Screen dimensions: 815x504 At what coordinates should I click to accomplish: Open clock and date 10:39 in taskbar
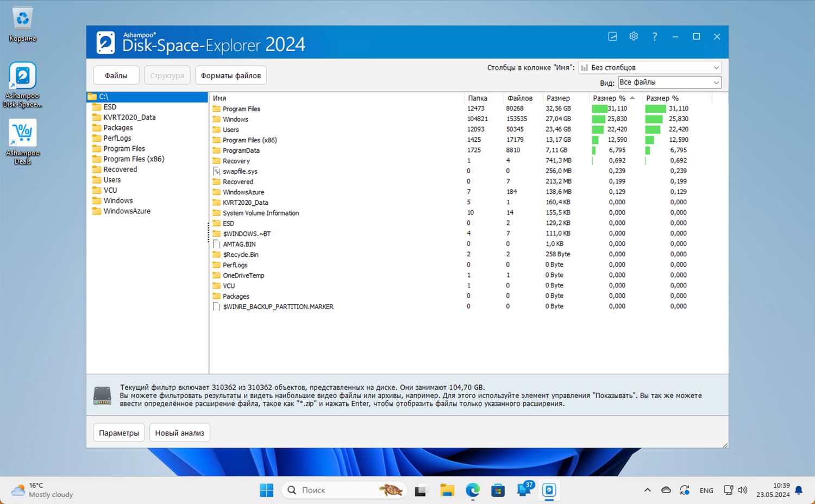point(773,490)
